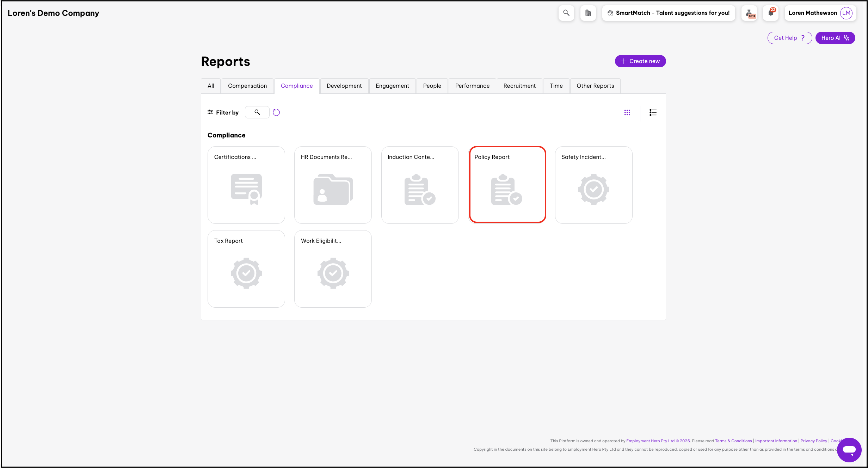This screenshot has width=868, height=468.
Task: Select the Recruitment tab
Action: (x=519, y=86)
